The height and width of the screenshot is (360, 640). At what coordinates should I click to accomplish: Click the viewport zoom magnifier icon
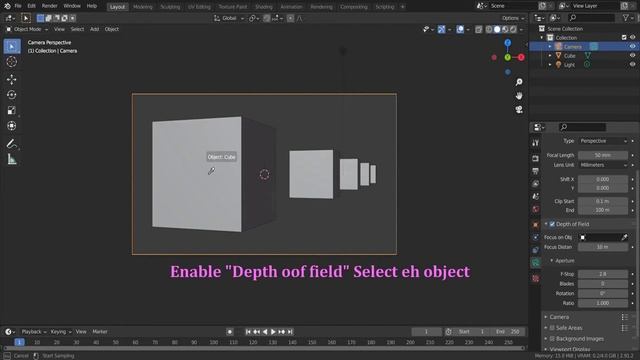click(x=519, y=82)
